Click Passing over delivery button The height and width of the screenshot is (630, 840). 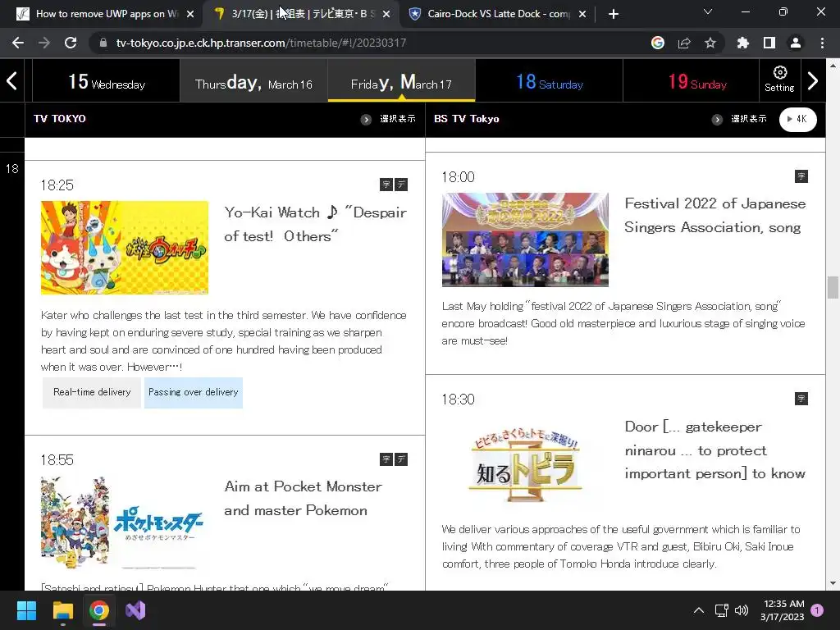point(194,393)
